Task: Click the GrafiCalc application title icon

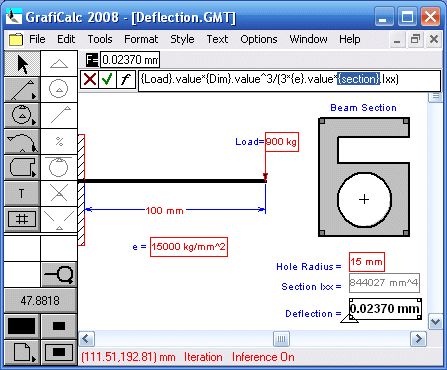Action: 14,17
